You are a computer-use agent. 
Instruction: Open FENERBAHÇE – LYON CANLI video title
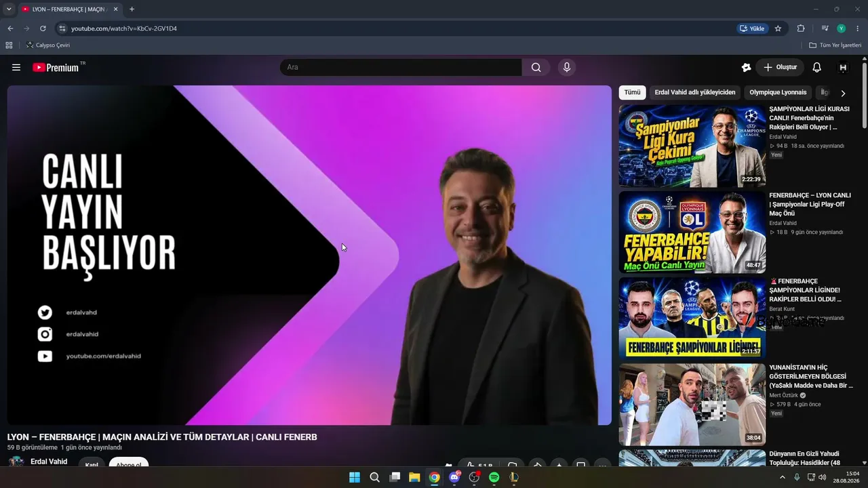[x=810, y=204]
